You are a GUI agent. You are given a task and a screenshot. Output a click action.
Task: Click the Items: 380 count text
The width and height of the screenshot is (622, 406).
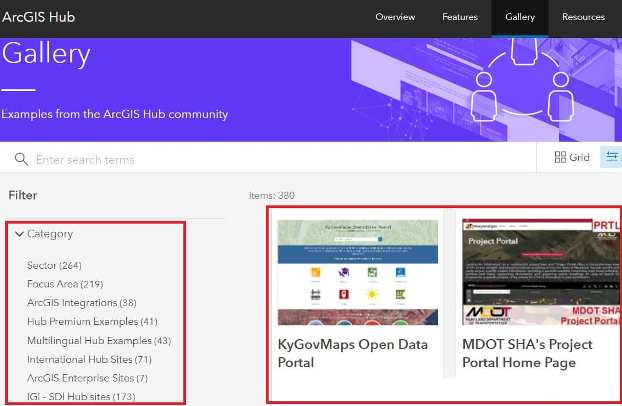coord(272,195)
